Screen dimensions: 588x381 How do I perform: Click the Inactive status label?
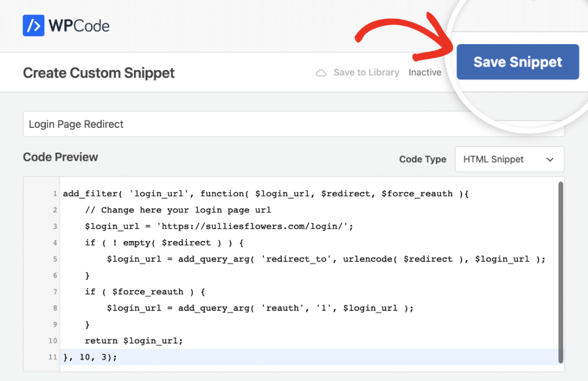coord(425,73)
